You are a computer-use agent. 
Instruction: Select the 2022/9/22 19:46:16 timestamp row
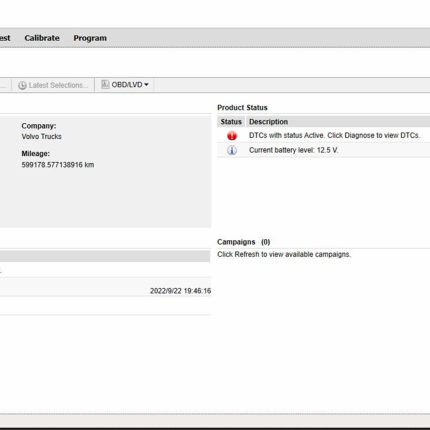click(x=105, y=291)
